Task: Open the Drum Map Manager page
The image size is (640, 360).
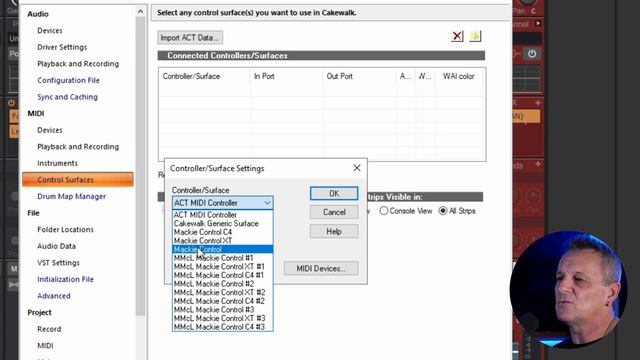Action: coord(71,196)
